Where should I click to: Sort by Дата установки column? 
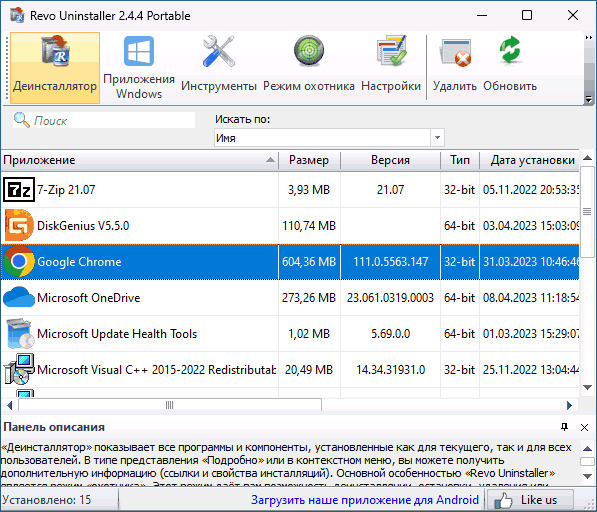(x=530, y=160)
